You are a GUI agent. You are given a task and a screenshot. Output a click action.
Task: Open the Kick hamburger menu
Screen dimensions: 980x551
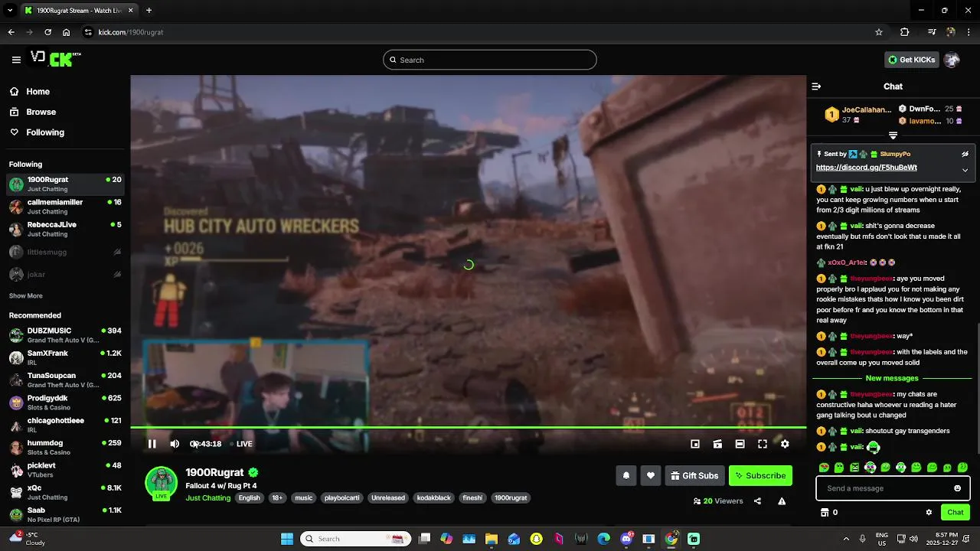point(16,60)
